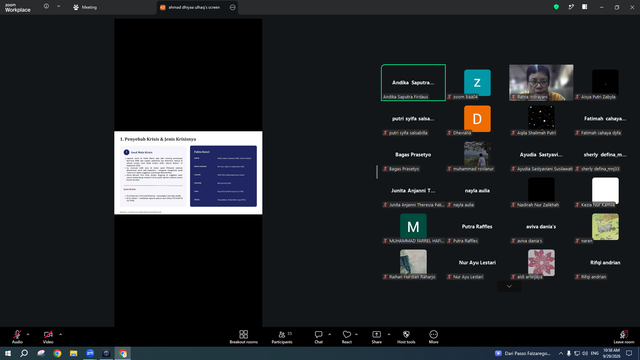Click the shared slide about Penyebab Krisis
The image size is (640, 360).
(188, 173)
